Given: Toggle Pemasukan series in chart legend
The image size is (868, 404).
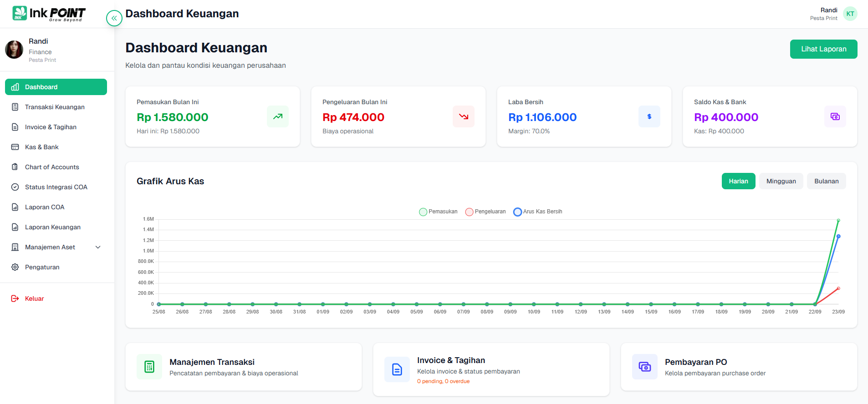Looking at the screenshot, I should (438, 212).
